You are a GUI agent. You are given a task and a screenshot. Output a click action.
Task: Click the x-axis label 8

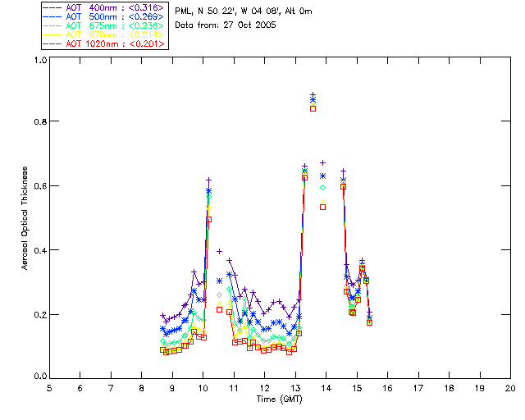coord(142,388)
